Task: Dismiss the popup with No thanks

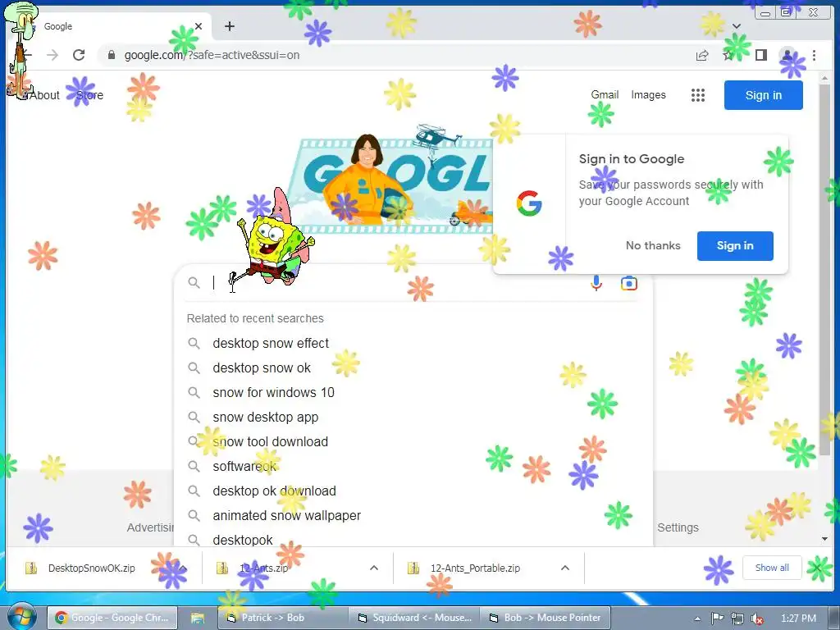Action: 653,245
